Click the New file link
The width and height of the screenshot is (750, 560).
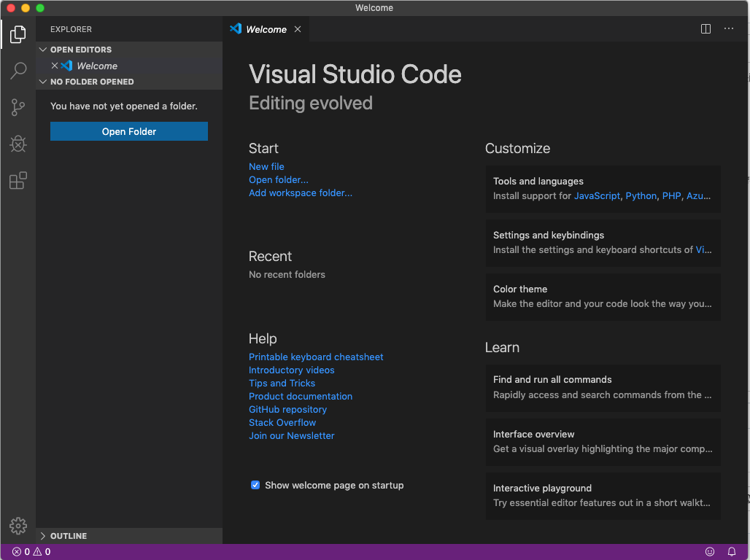(x=266, y=166)
